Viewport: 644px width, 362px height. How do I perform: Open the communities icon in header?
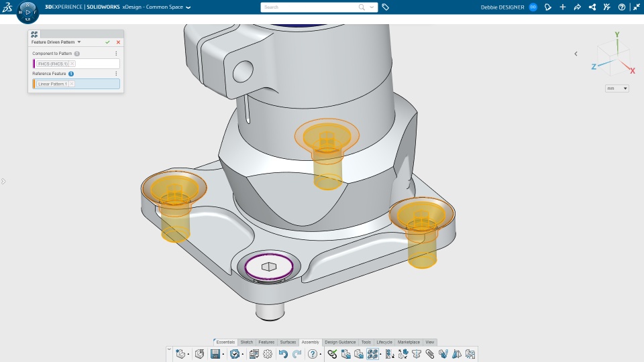pyautogui.click(x=607, y=7)
